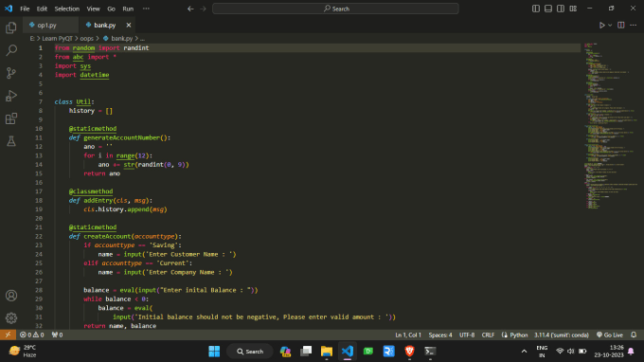The image size is (644, 362).
Task: Open notifications bell in status bar
Action: click(634, 335)
